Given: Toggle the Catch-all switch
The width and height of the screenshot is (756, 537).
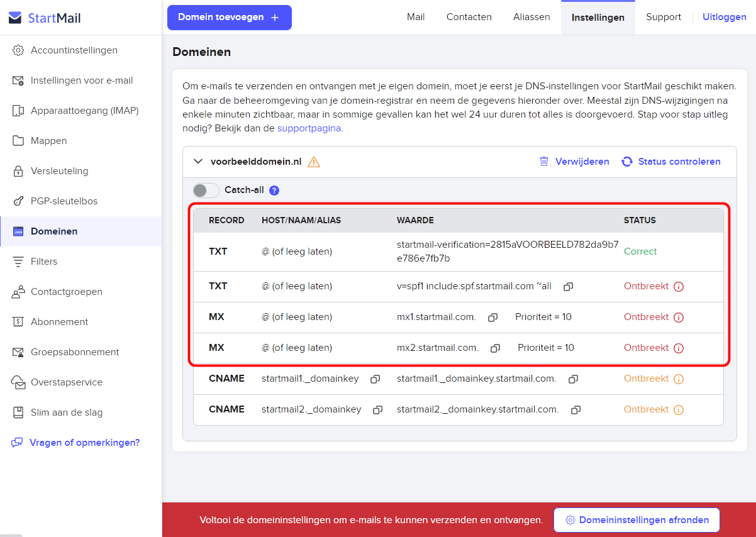Looking at the screenshot, I should pos(206,191).
